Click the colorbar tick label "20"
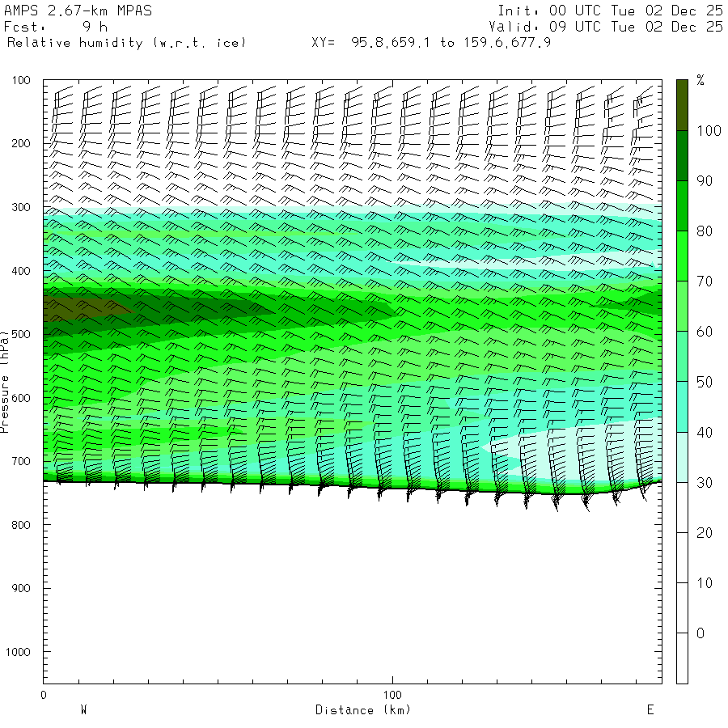728x728 pixels. click(x=705, y=533)
